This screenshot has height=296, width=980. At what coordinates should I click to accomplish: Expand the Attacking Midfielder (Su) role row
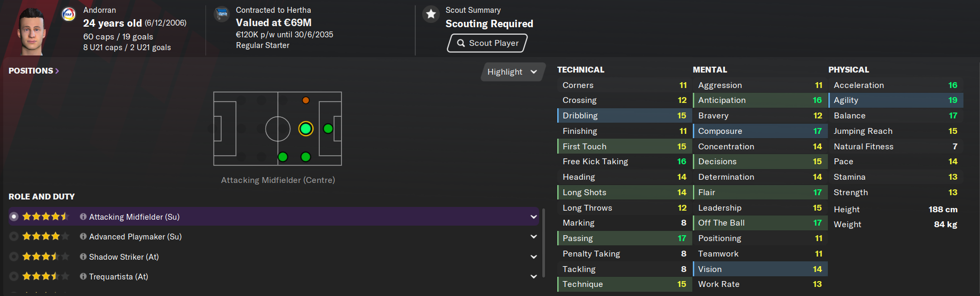pyautogui.click(x=533, y=217)
